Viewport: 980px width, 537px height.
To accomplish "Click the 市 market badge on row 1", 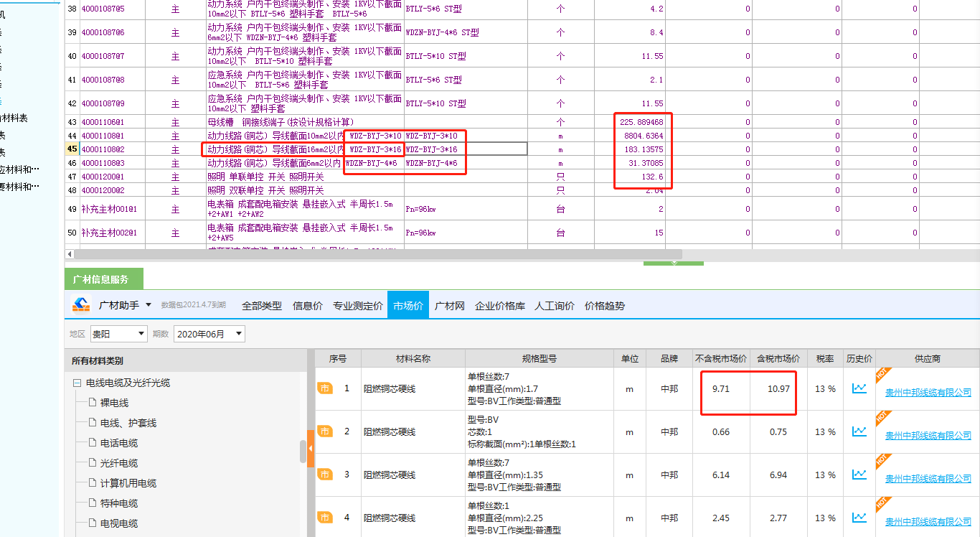I will 325,388.
